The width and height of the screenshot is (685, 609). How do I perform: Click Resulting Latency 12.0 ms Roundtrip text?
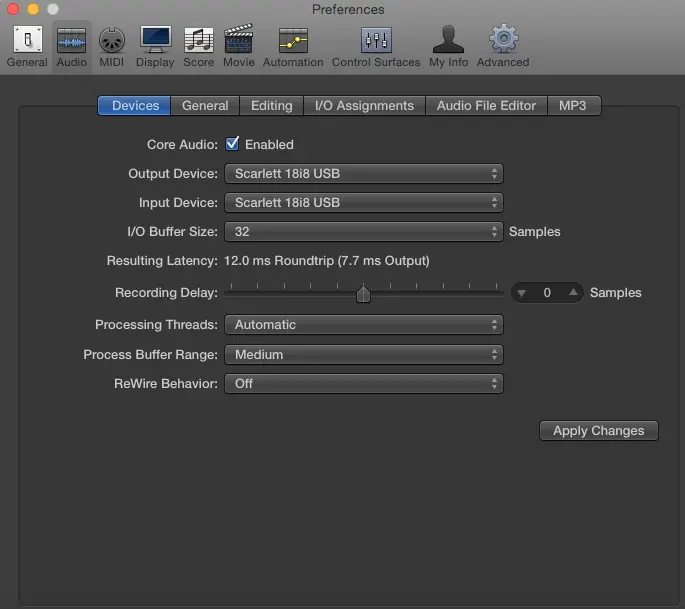(x=327, y=261)
